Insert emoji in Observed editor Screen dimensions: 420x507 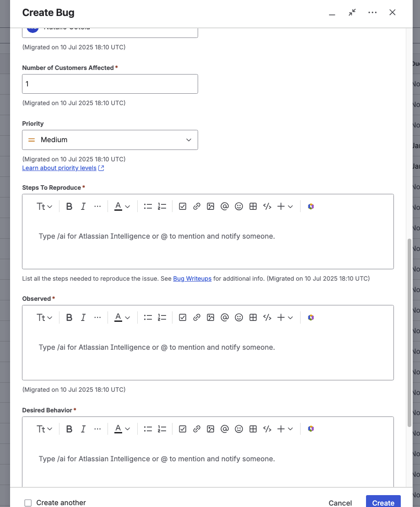coord(239,318)
